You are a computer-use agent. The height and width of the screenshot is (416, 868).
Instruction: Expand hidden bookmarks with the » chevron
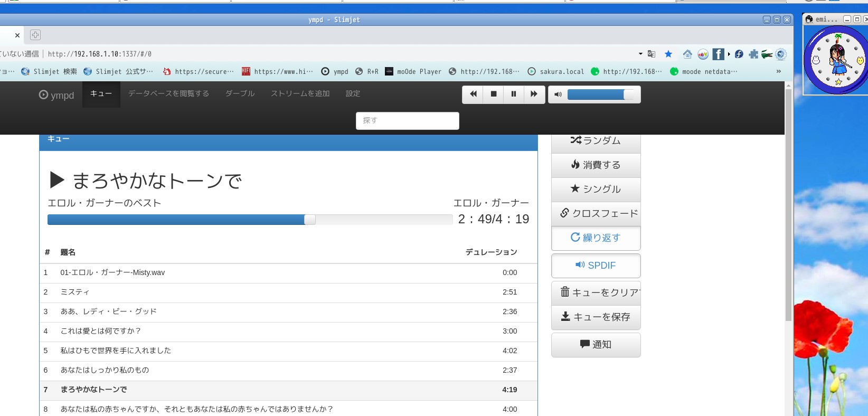pyautogui.click(x=778, y=71)
